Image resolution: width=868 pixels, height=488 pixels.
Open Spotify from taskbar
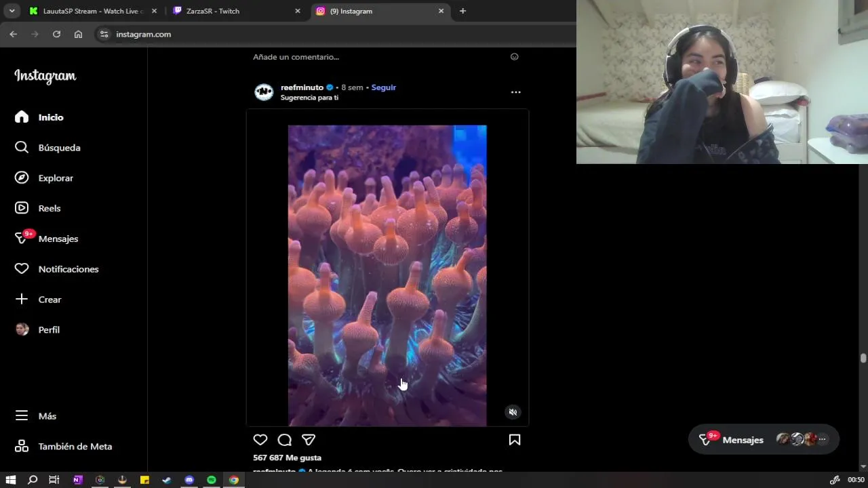click(x=212, y=480)
